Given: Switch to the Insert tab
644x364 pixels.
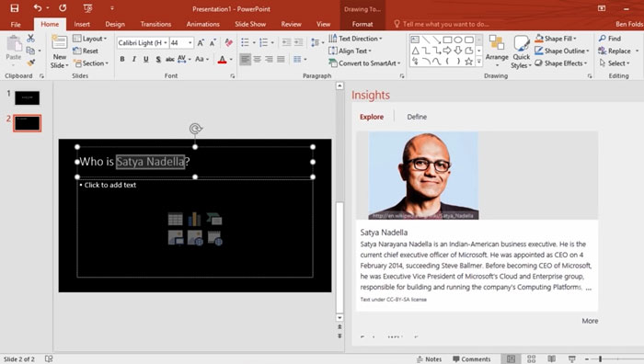Looking at the screenshot, I should click(x=82, y=24).
